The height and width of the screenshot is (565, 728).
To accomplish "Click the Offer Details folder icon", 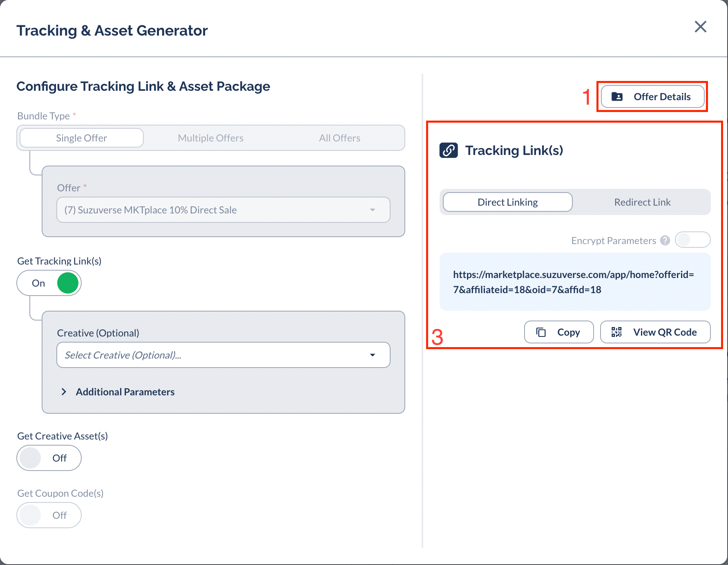I will 617,97.
